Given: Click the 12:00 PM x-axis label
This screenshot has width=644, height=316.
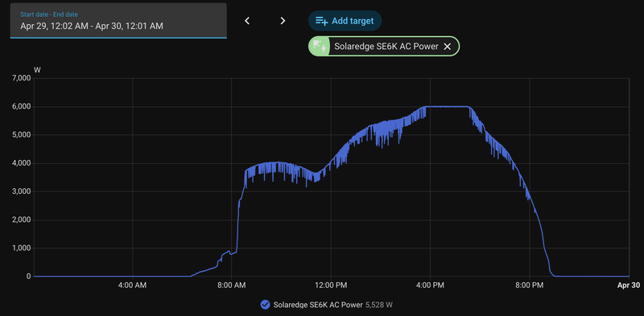Looking at the screenshot, I should tap(331, 285).
